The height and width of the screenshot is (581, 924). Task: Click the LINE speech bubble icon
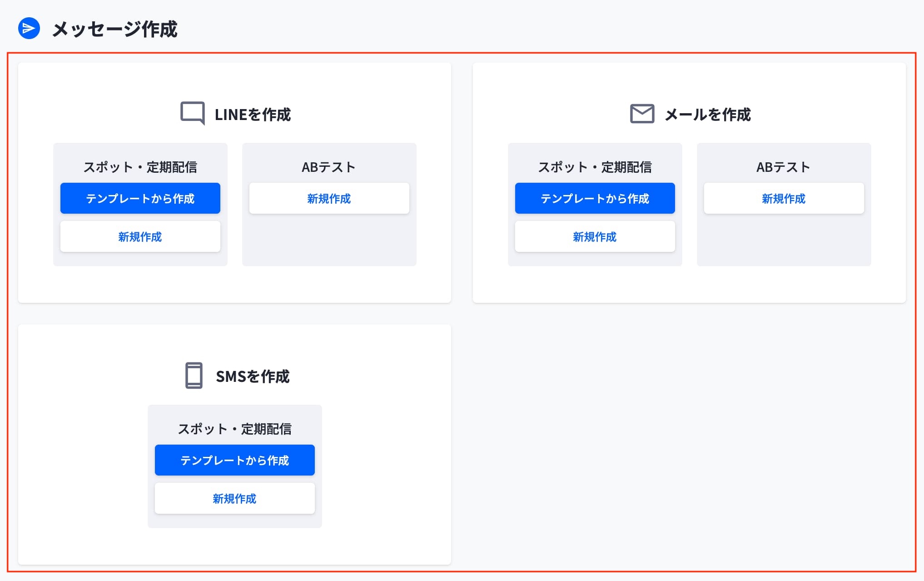(x=193, y=113)
